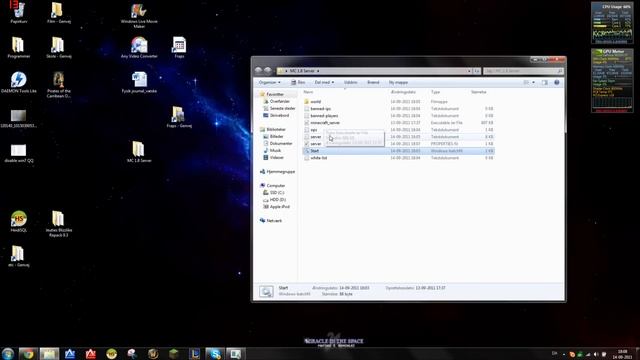Select the gray image thumbnail on desktop
Screen dimensions: 640x360
pos(18,118)
